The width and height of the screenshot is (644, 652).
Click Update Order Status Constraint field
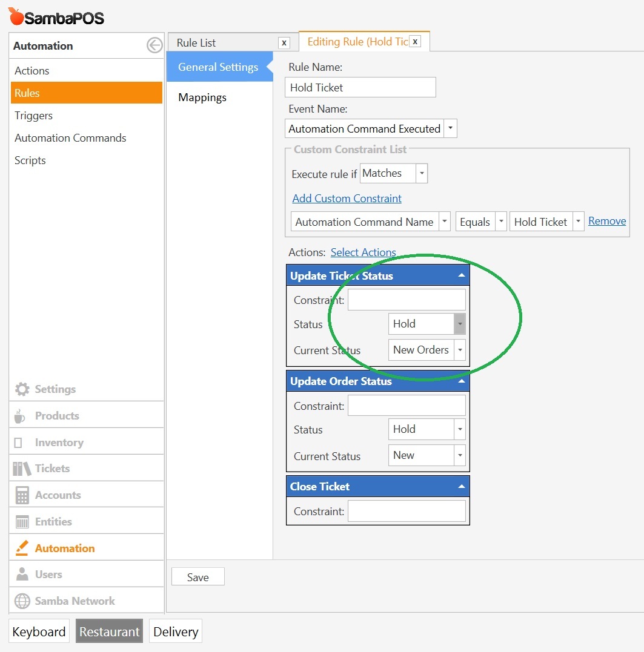click(x=407, y=406)
